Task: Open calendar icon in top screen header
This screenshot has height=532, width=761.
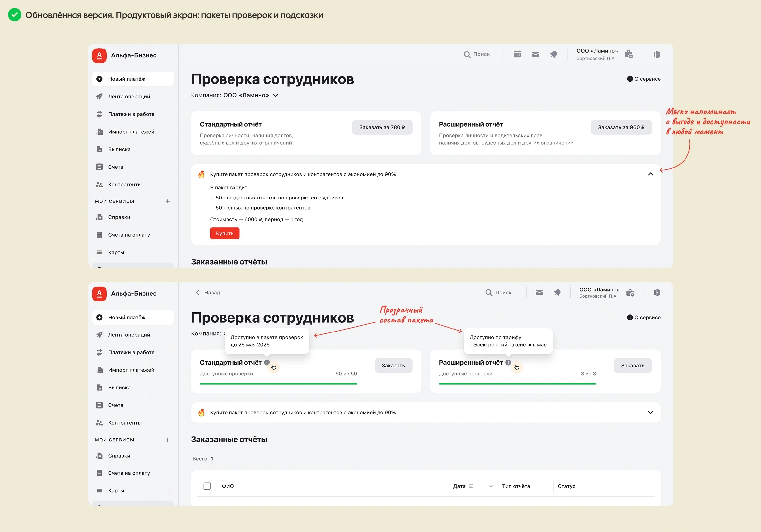Action: pos(517,54)
